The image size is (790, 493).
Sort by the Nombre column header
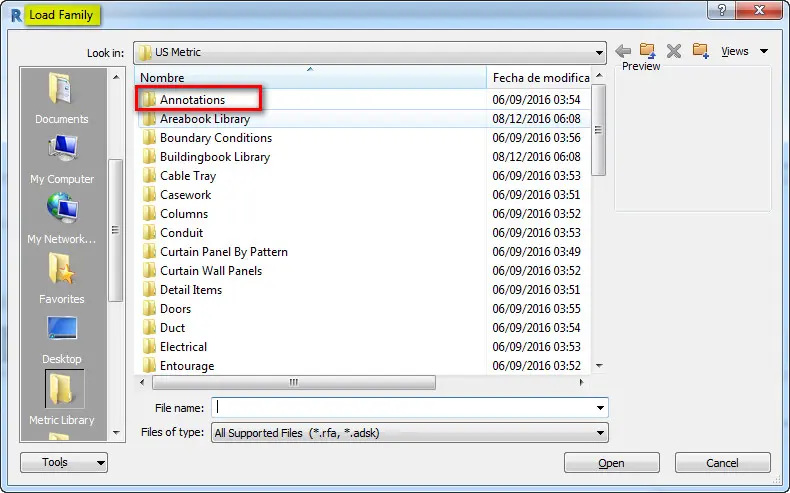tap(310, 77)
